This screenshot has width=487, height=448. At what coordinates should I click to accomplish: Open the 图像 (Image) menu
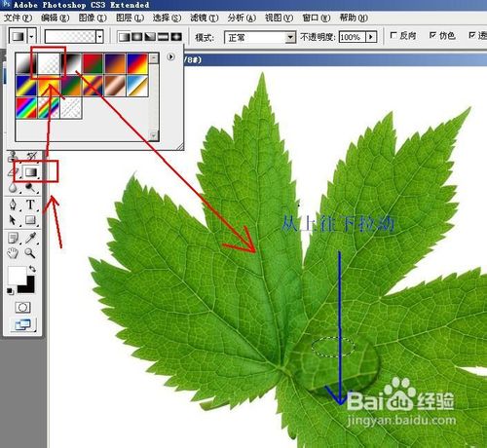click(93, 18)
